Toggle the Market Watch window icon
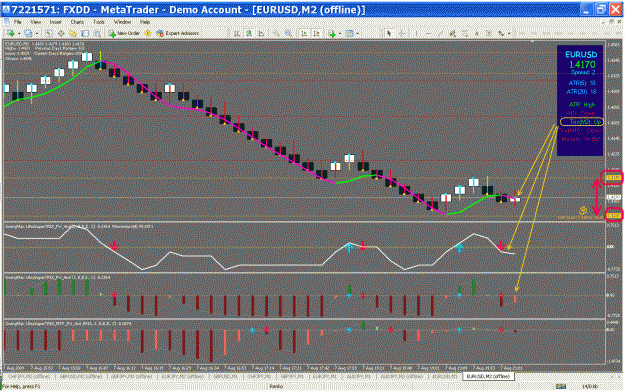 click(x=49, y=33)
